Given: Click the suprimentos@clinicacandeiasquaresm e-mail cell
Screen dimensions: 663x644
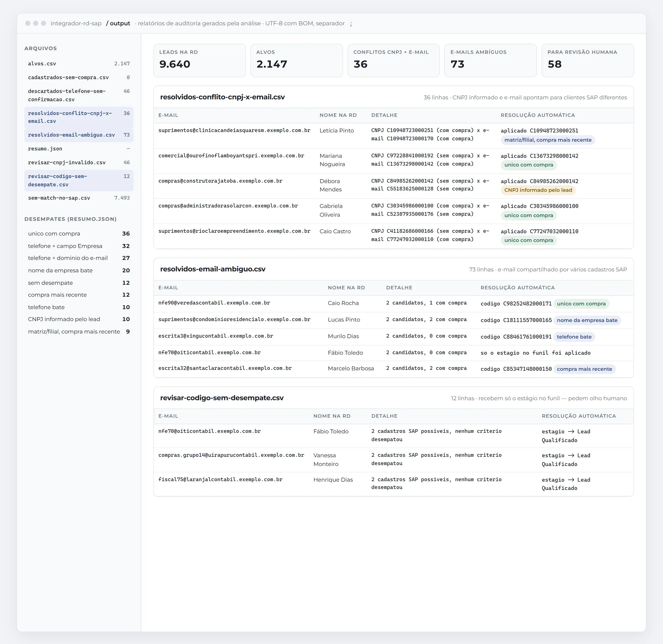Looking at the screenshot, I should click(x=234, y=131).
